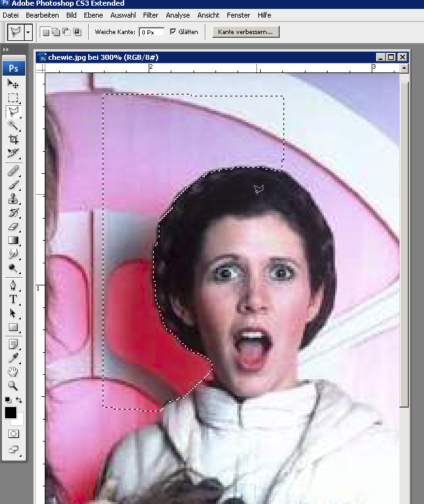Viewport: 424px width, 504px height.
Task: Click the Kante verbessern button
Action: (x=246, y=32)
